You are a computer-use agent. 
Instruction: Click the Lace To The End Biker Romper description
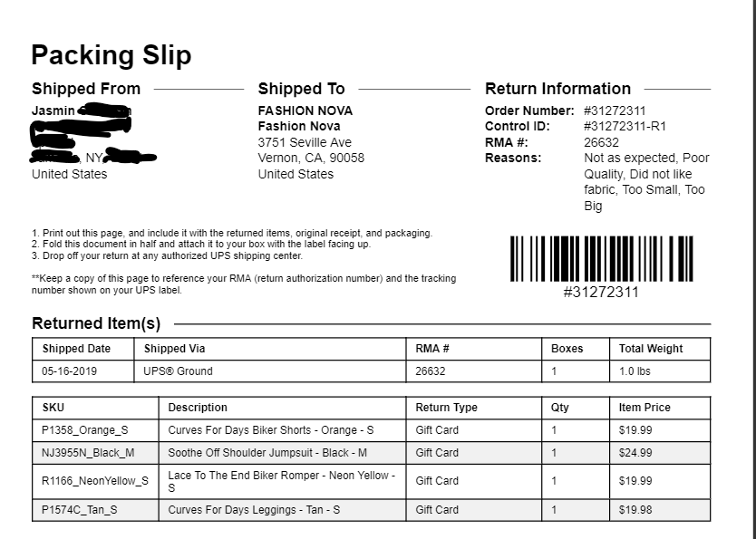click(x=282, y=481)
